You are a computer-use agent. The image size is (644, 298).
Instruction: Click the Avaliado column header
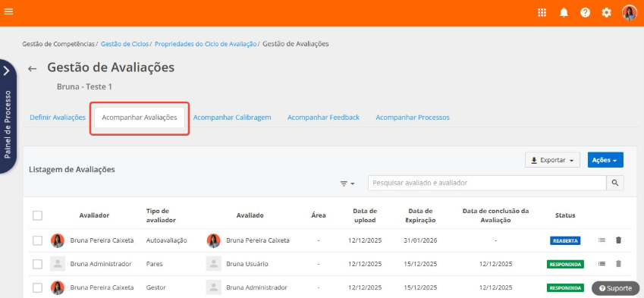(x=250, y=215)
